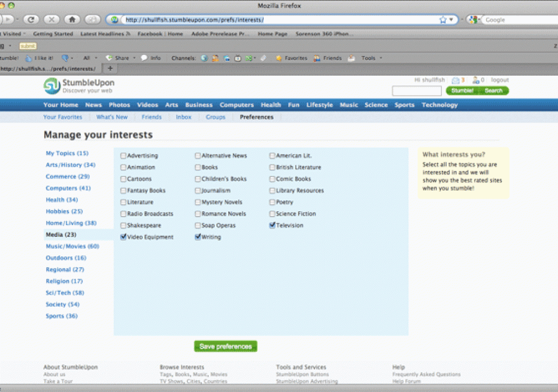
Task: Check the Shakespeare checkbox
Action: 123,225
